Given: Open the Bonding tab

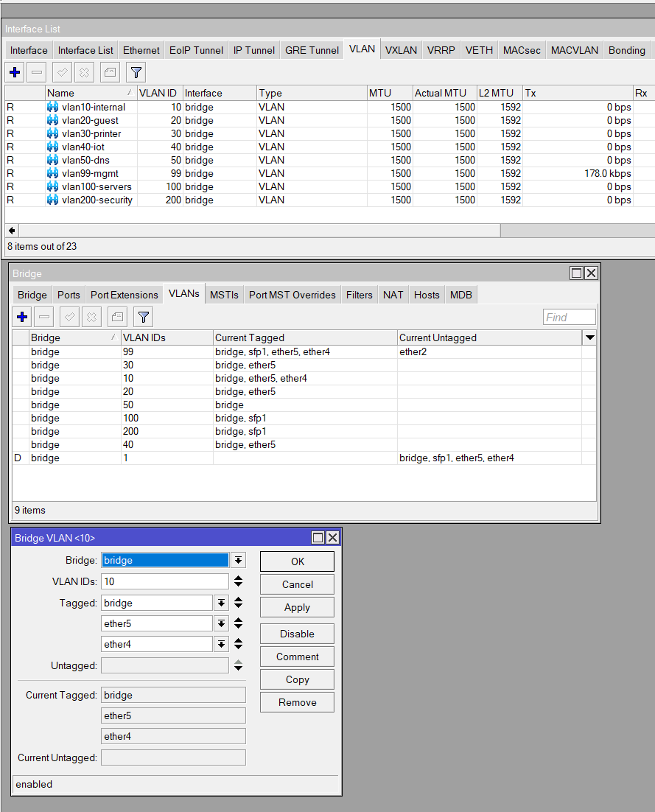Looking at the screenshot, I should pos(626,50).
